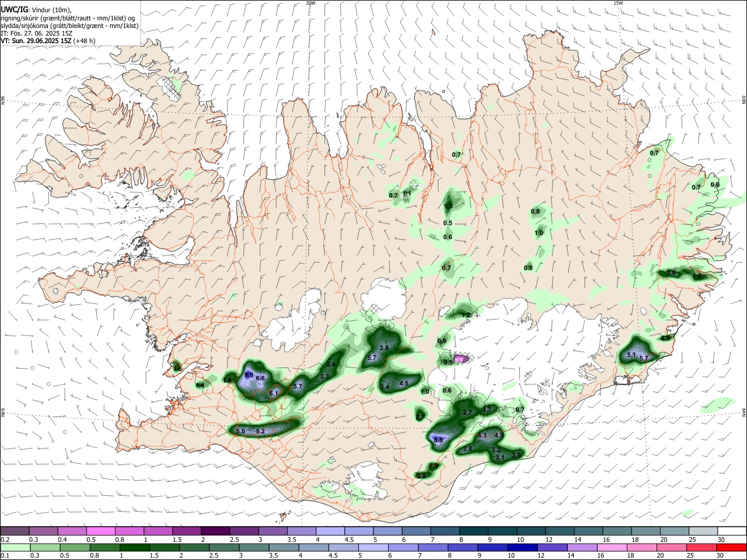747x560 pixels.
Task: Click the 0.9 precipitation value
Action: [x=442, y=341]
